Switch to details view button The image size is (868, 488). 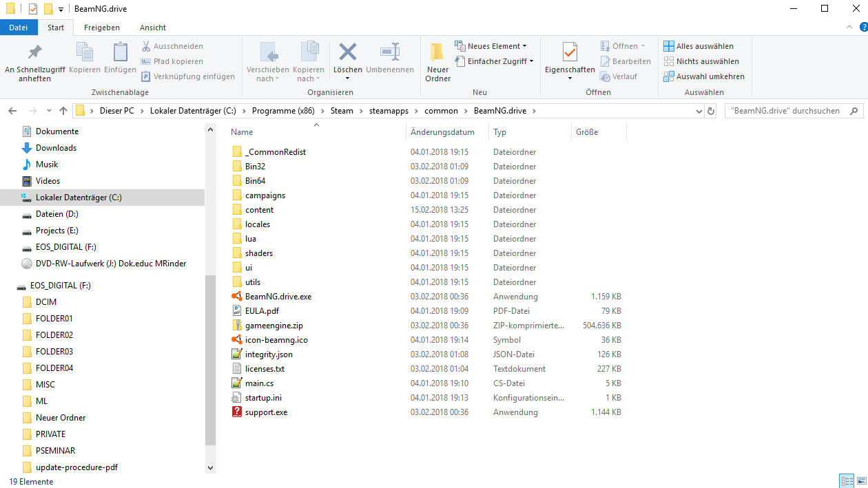(x=846, y=480)
